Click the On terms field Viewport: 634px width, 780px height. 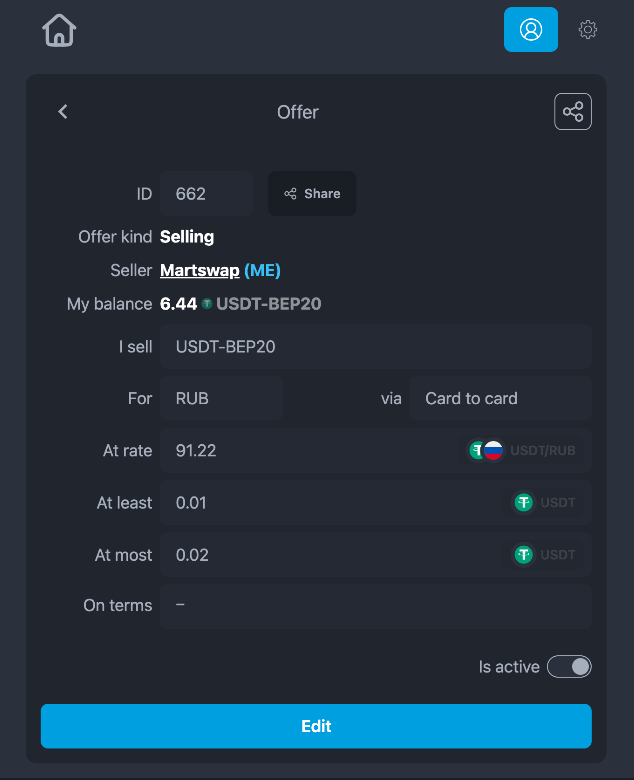(x=375, y=606)
